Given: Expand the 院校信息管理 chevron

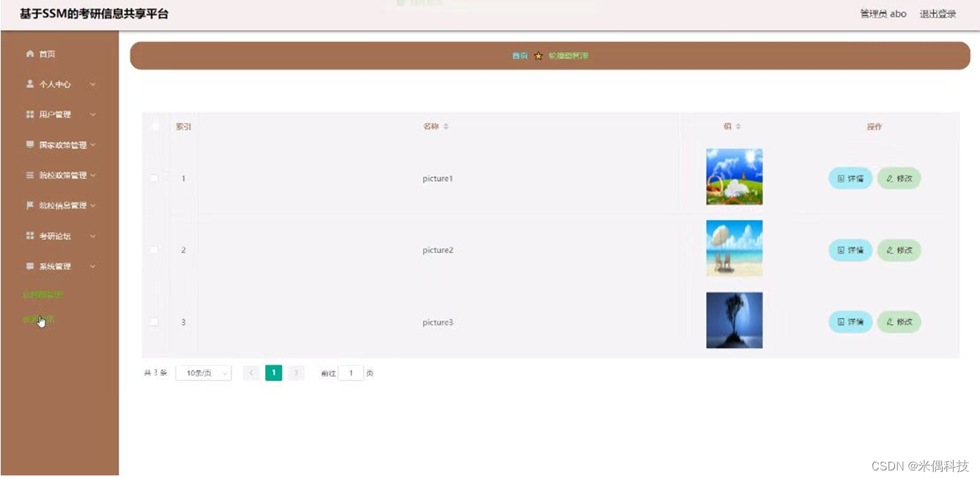Looking at the screenshot, I should coord(93,205).
